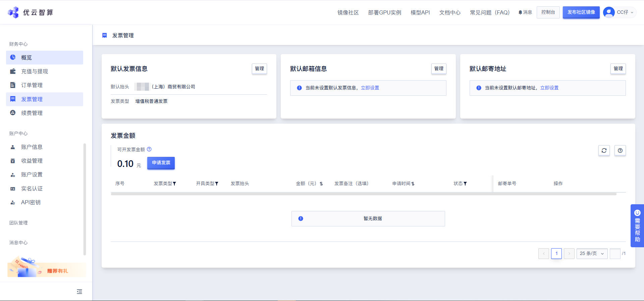Click 立即设置 link for default invoice email
The height and width of the screenshot is (301, 644).
pos(370,88)
